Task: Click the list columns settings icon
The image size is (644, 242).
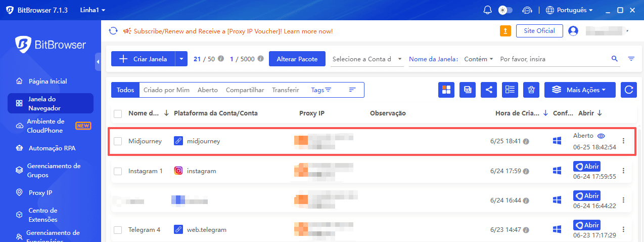Action: coord(510,90)
